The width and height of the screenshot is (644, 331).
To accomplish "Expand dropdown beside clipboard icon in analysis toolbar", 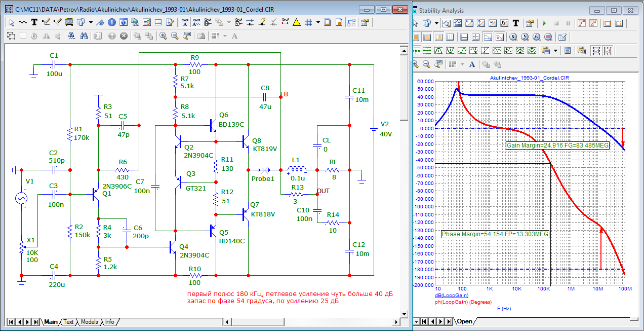I will point(555,51).
